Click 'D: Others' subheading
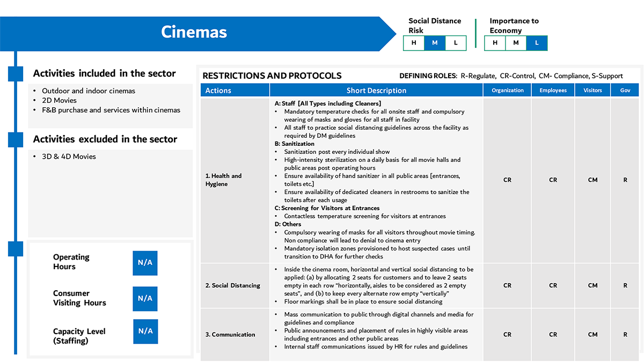 coord(288,224)
